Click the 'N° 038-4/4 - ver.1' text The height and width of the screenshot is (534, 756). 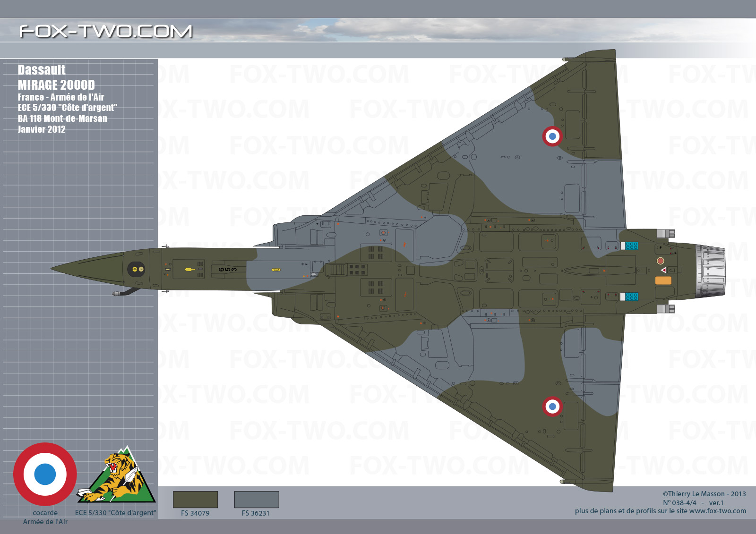[693, 503]
